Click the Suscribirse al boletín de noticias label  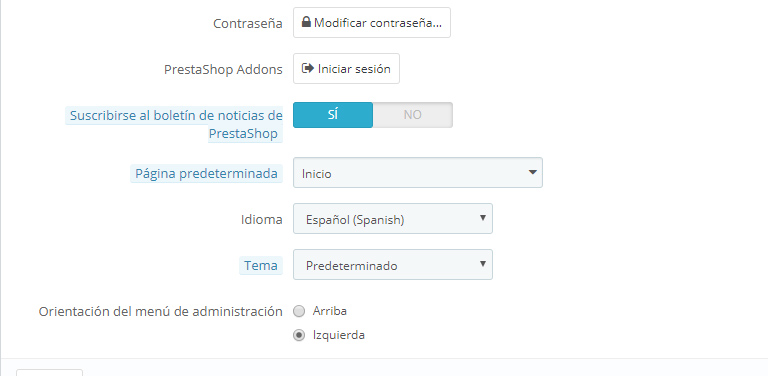click(x=174, y=124)
